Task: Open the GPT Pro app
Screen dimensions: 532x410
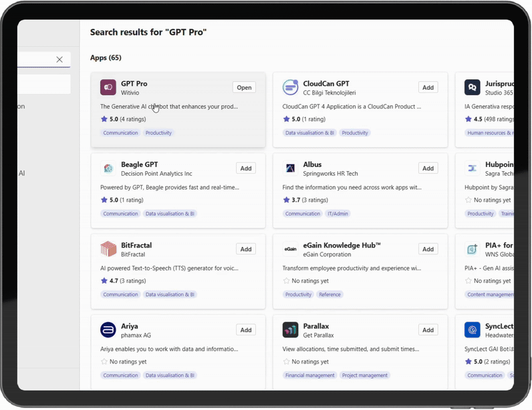Action: click(244, 87)
